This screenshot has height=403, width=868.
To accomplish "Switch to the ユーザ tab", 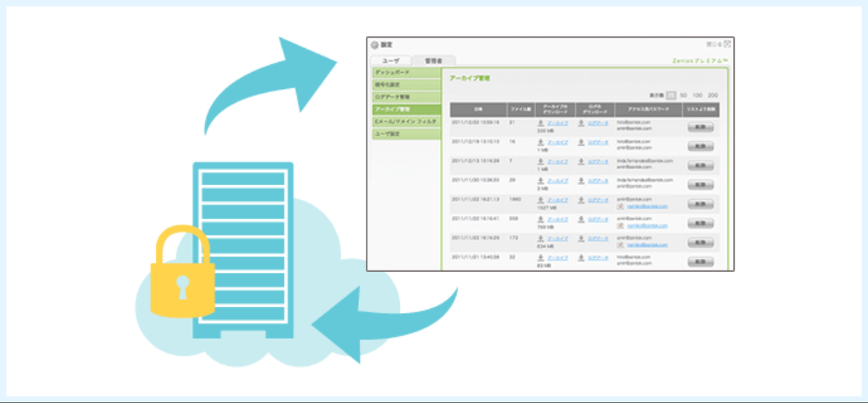I will [390, 60].
